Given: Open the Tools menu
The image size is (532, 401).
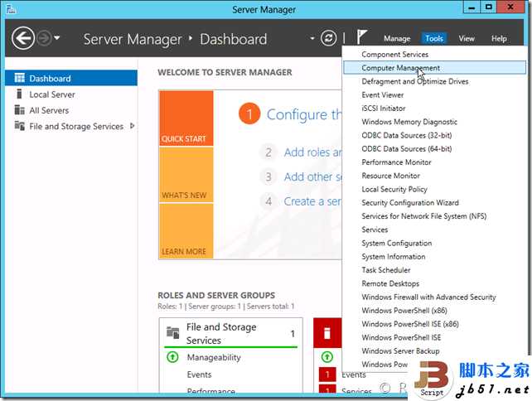Looking at the screenshot, I should pos(434,39).
